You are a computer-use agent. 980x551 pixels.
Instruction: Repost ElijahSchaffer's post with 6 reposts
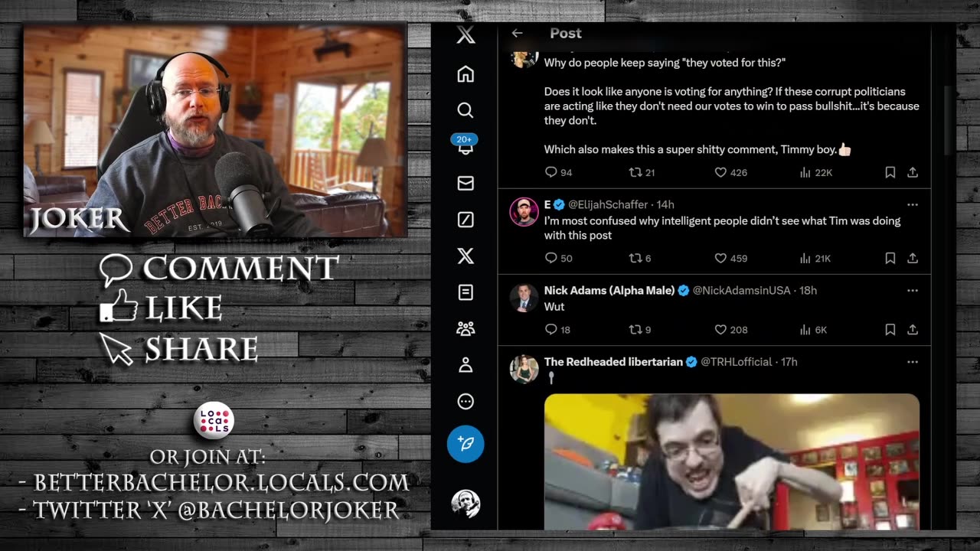[640, 259]
